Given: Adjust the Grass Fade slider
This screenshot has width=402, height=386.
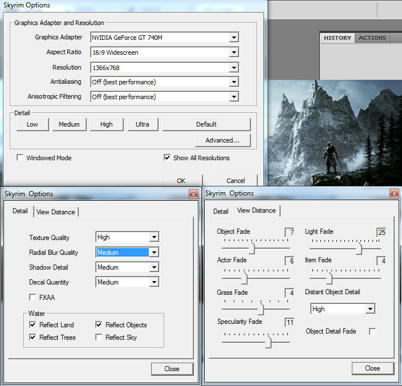Looking at the screenshot, I should 261,309.
